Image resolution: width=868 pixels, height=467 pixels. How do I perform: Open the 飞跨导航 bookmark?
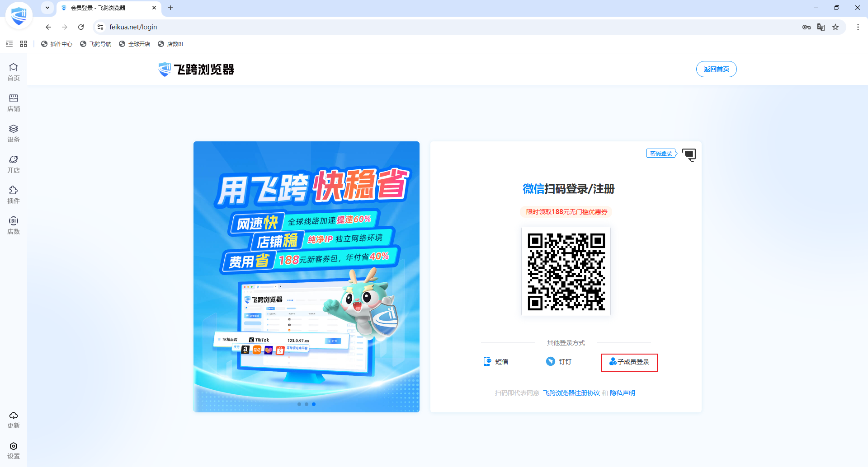95,44
